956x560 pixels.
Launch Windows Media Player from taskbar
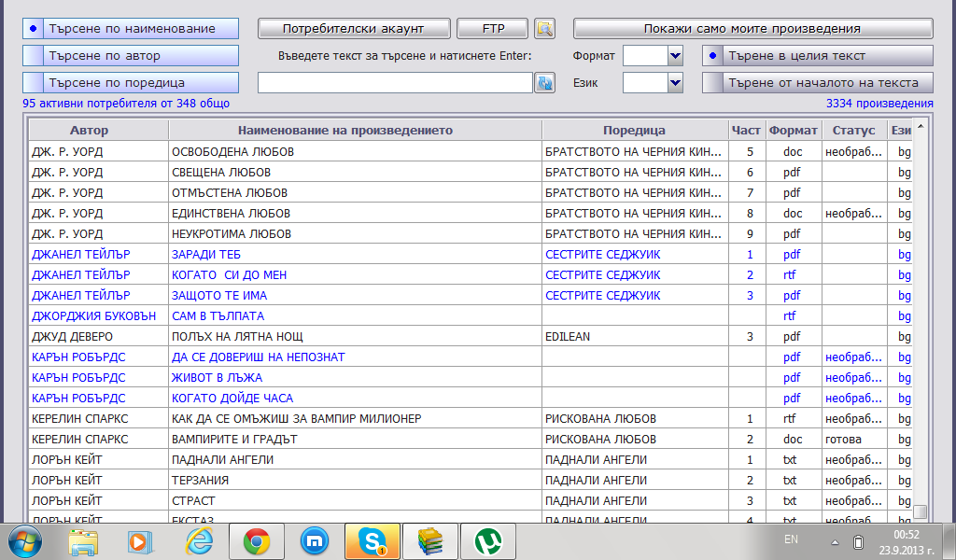[x=140, y=541]
